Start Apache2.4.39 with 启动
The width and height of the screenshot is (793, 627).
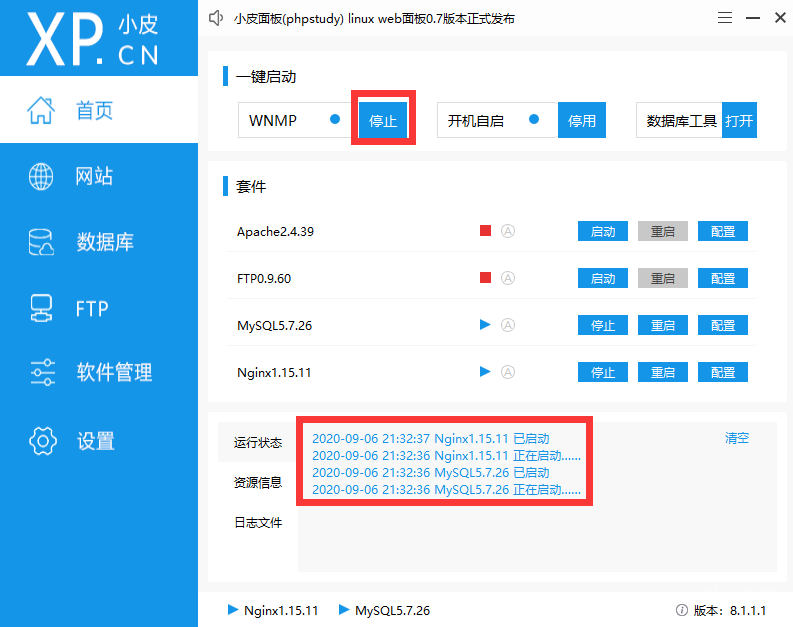pos(603,231)
